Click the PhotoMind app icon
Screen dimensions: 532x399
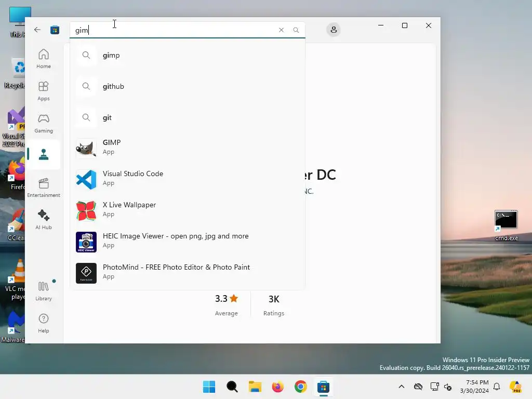point(86,273)
